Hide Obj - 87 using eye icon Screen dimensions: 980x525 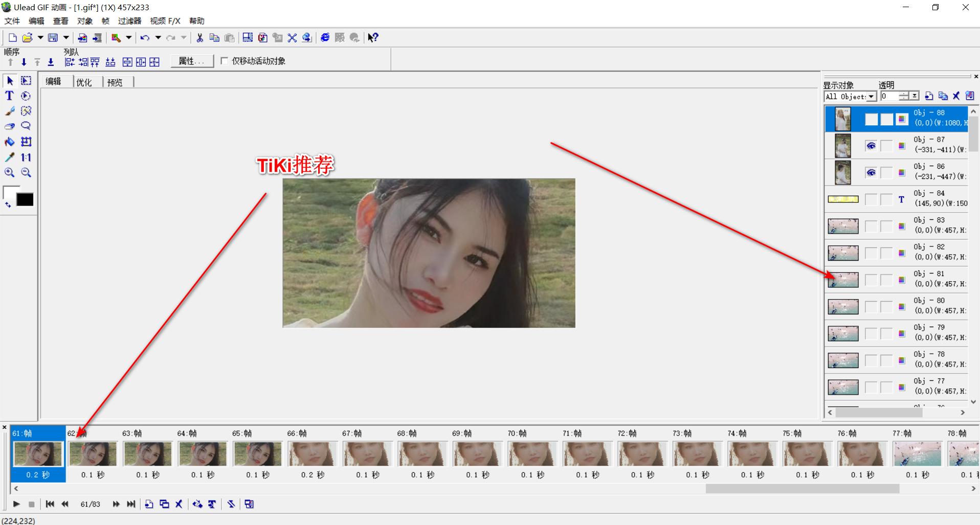click(871, 146)
